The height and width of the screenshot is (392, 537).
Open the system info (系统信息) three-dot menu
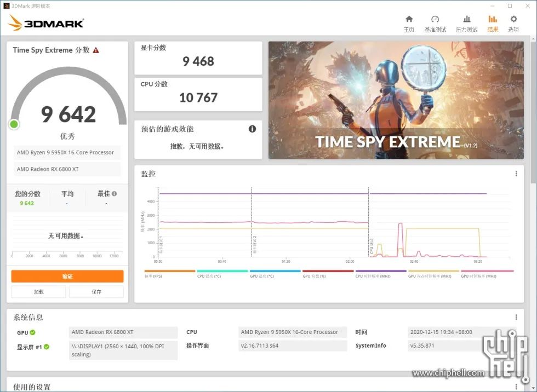(516, 317)
